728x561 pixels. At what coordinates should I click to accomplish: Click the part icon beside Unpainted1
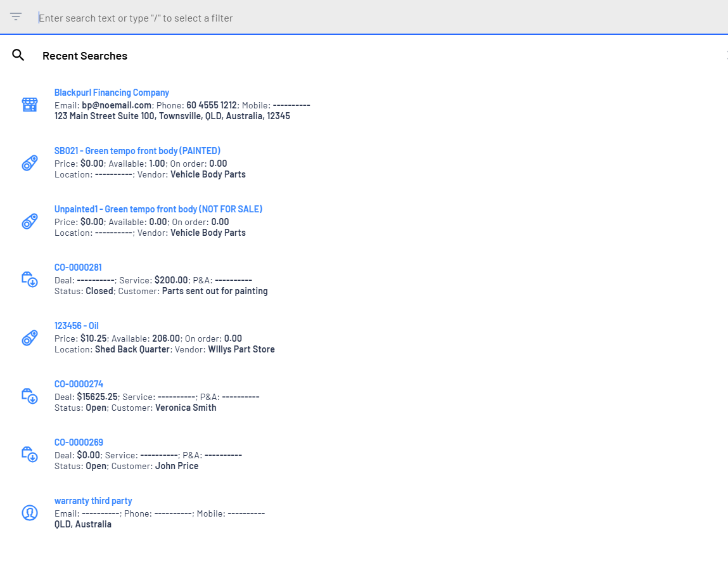click(30, 221)
